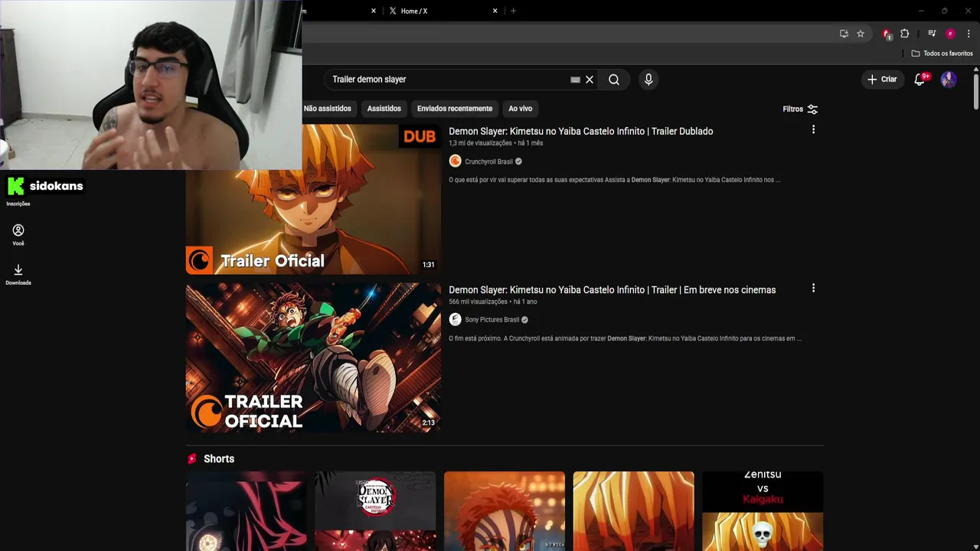The width and height of the screenshot is (980, 551).
Task: Close the first browser tab left of Home / X
Action: coord(374,11)
